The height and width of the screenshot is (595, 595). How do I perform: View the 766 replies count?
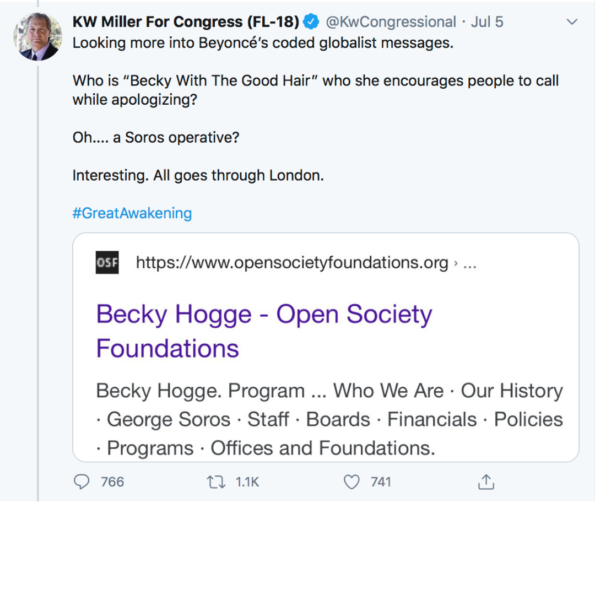point(112,482)
